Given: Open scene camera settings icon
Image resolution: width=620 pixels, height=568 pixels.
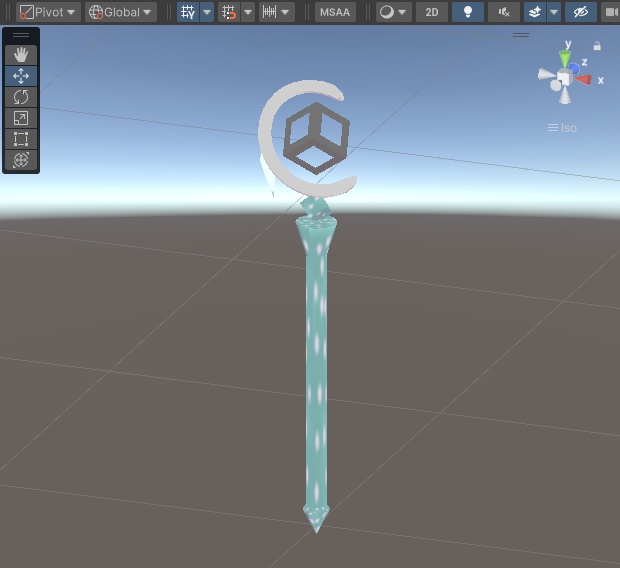Looking at the screenshot, I should 611,12.
